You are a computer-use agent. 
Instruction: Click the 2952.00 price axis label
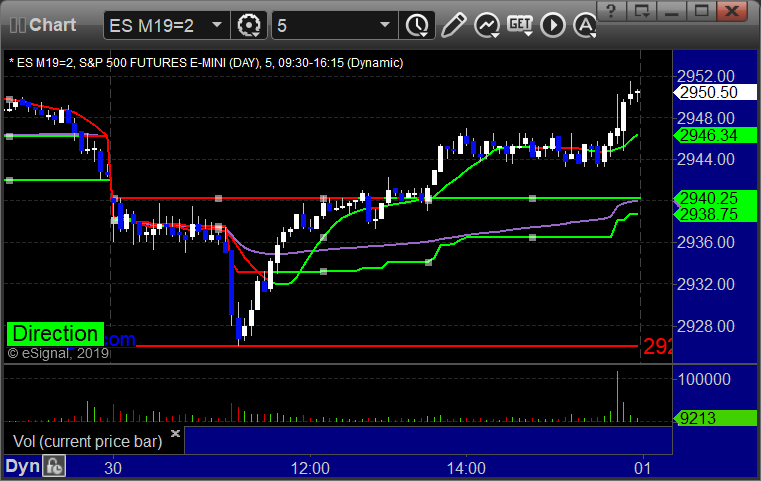(706, 76)
